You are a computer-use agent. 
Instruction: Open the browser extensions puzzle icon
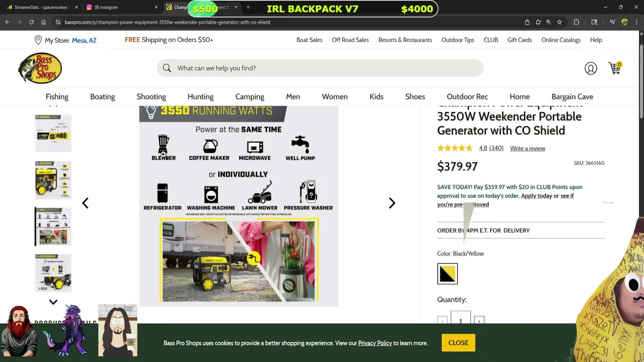point(576,22)
